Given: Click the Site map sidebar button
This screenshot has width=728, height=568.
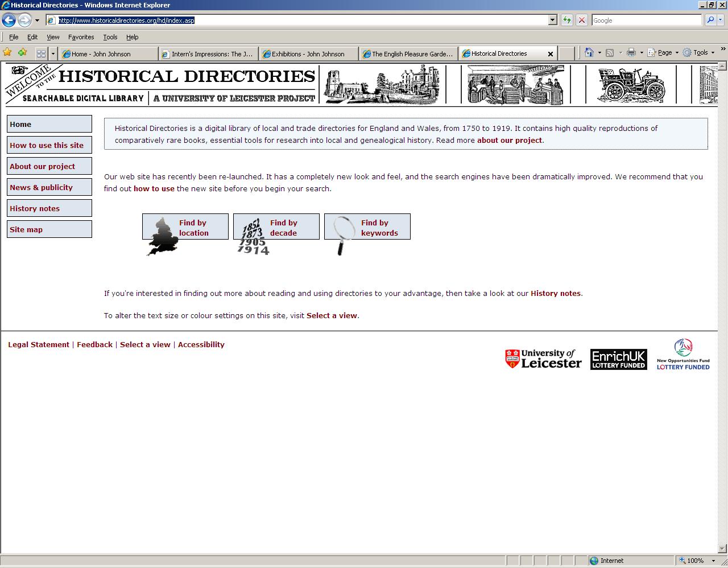Looking at the screenshot, I should pyautogui.click(x=49, y=229).
